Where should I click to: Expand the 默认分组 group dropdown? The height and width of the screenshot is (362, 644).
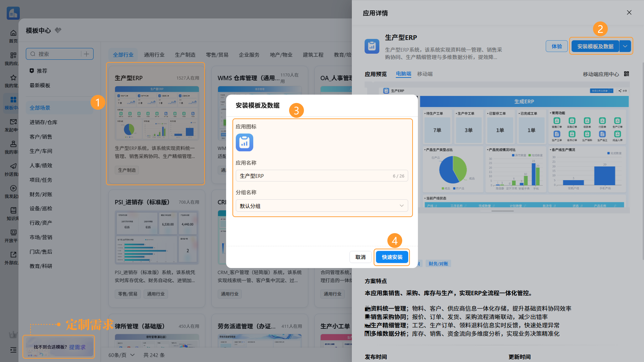point(322,206)
